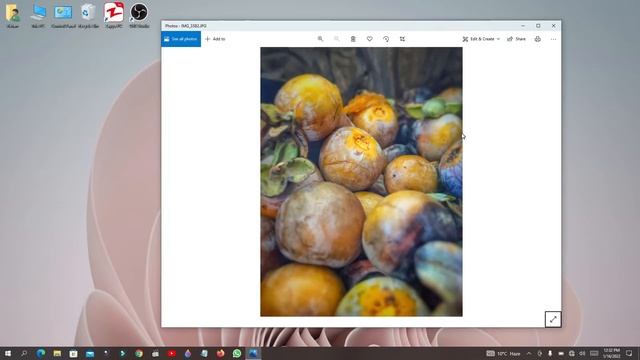The image size is (640, 360).
Task: Click the active Photos taskbar icon
Action: pyautogui.click(x=253, y=353)
